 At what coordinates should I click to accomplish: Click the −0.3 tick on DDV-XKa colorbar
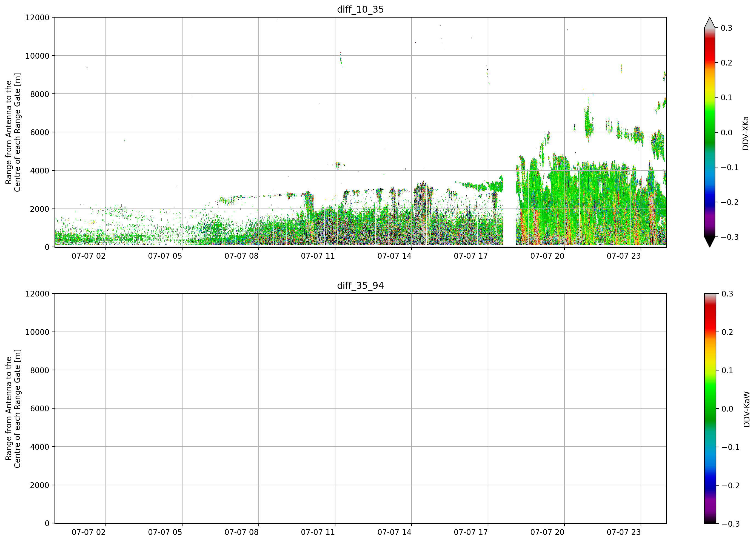click(730, 237)
